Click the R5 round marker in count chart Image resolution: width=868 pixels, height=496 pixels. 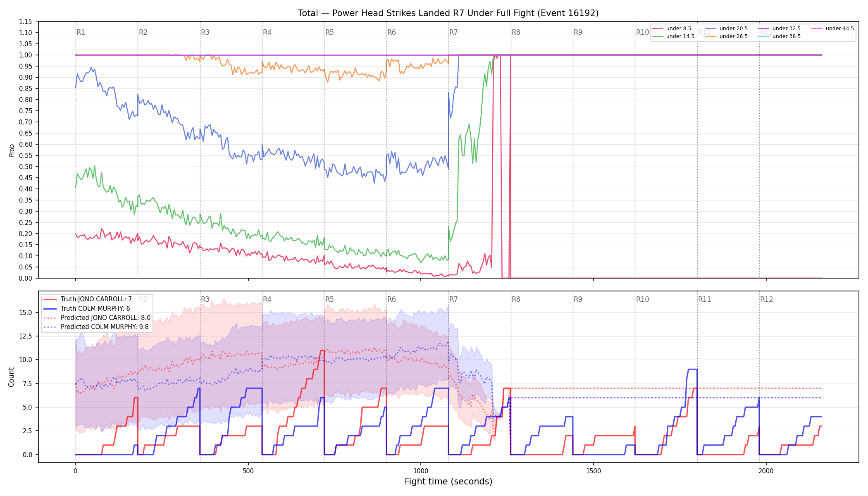(x=329, y=299)
